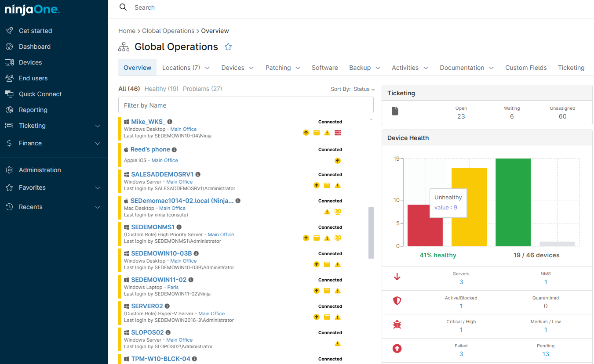Click the Administration gear icon

(9, 170)
